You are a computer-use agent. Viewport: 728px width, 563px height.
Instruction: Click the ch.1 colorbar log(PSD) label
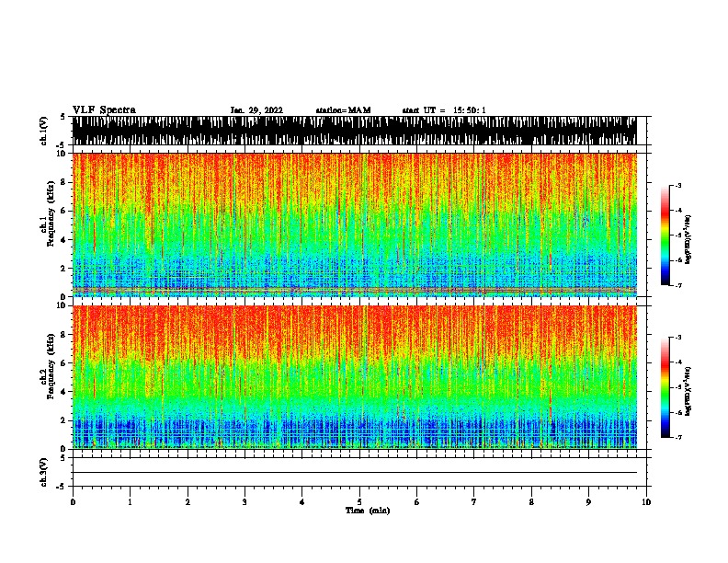(688, 240)
